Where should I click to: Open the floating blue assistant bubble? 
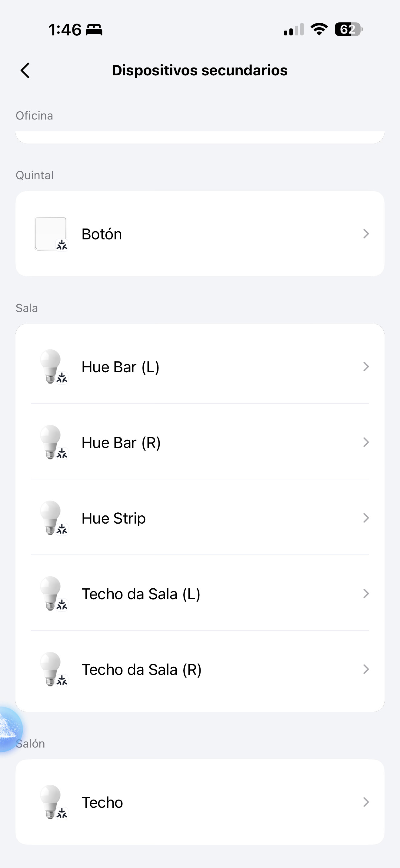click(x=9, y=729)
